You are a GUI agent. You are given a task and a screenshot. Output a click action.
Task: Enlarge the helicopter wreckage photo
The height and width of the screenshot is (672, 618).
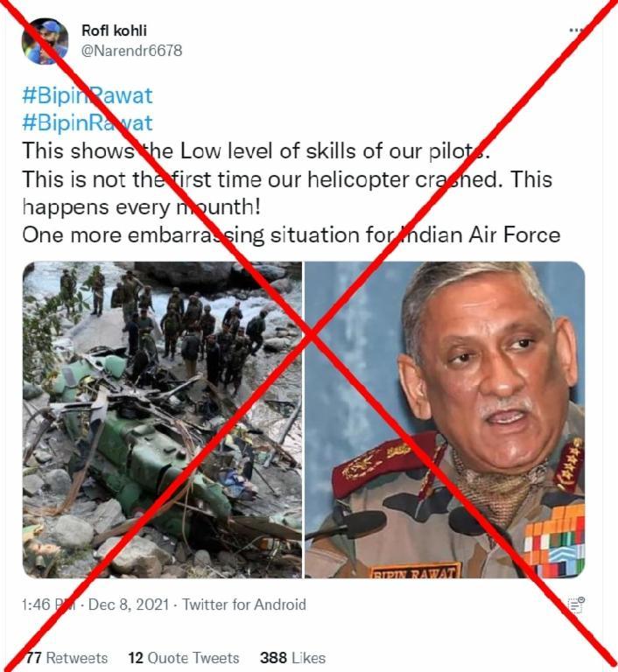coord(162,420)
